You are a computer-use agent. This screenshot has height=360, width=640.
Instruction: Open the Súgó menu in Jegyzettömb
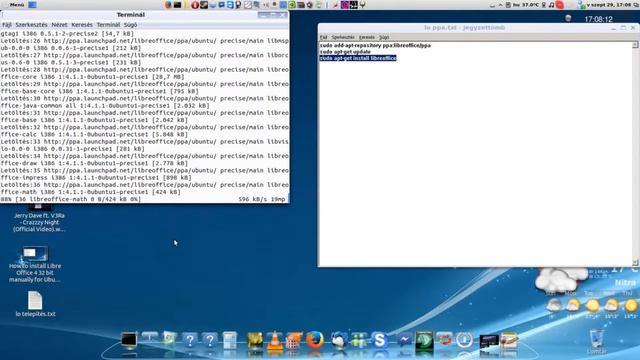click(x=384, y=37)
